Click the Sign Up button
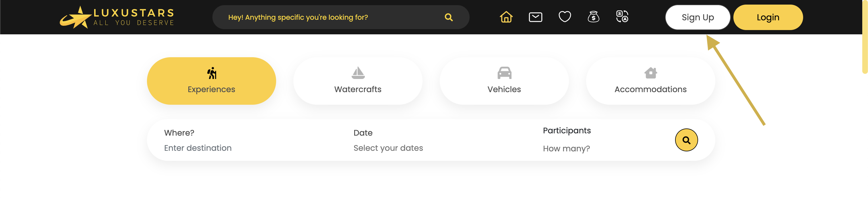 [697, 17]
